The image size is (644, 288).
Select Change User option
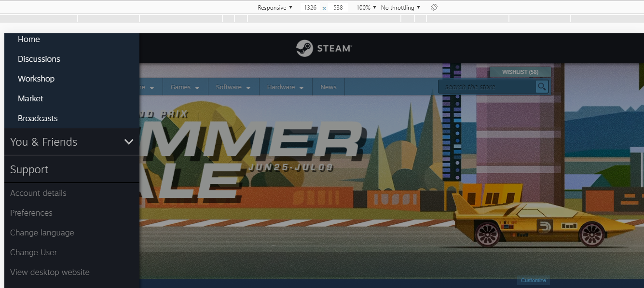pyautogui.click(x=33, y=252)
